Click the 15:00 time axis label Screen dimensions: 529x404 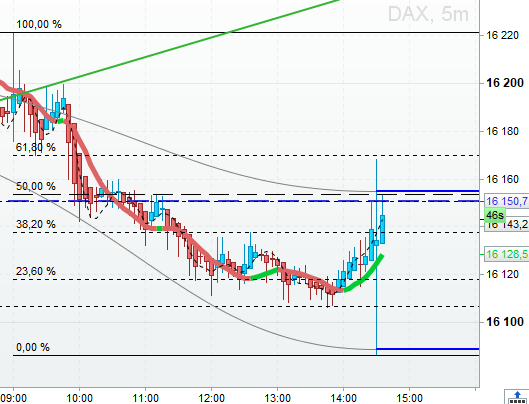coord(409,398)
